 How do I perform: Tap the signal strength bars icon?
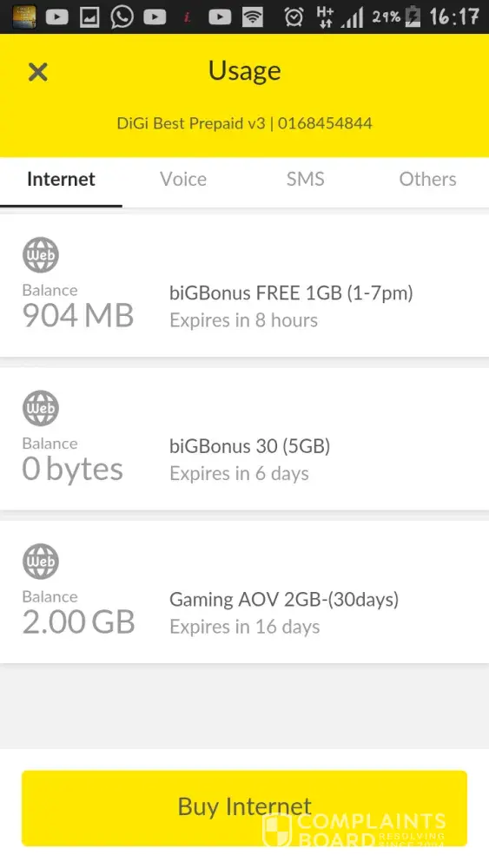pos(352,17)
